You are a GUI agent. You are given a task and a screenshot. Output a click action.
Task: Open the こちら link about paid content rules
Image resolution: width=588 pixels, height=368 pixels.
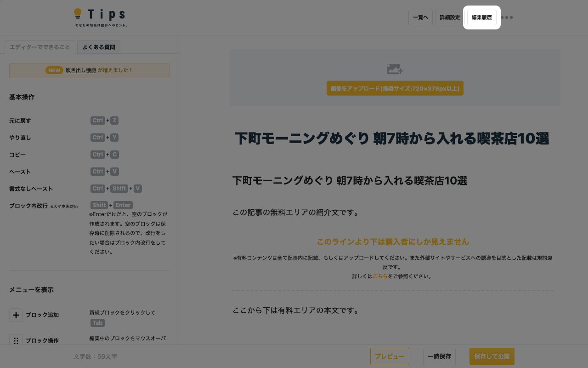pyautogui.click(x=380, y=276)
